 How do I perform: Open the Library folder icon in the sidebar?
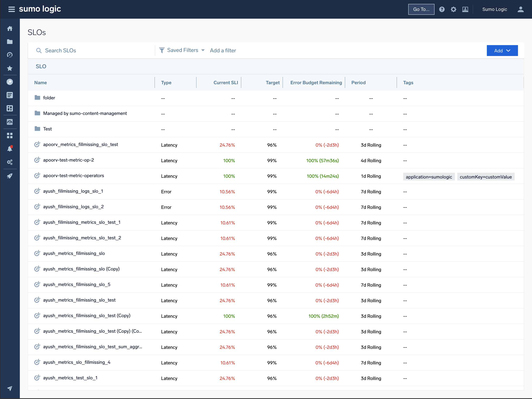coord(10,41)
